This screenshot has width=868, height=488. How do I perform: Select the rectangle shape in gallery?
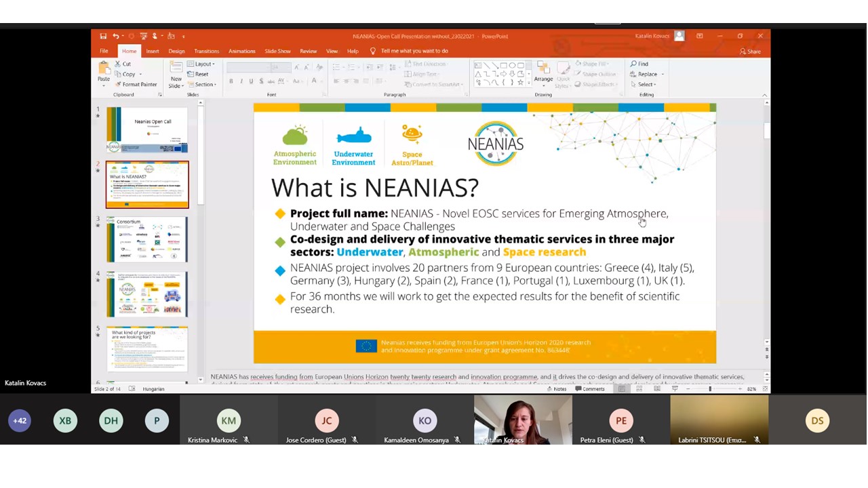pos(503,66)
